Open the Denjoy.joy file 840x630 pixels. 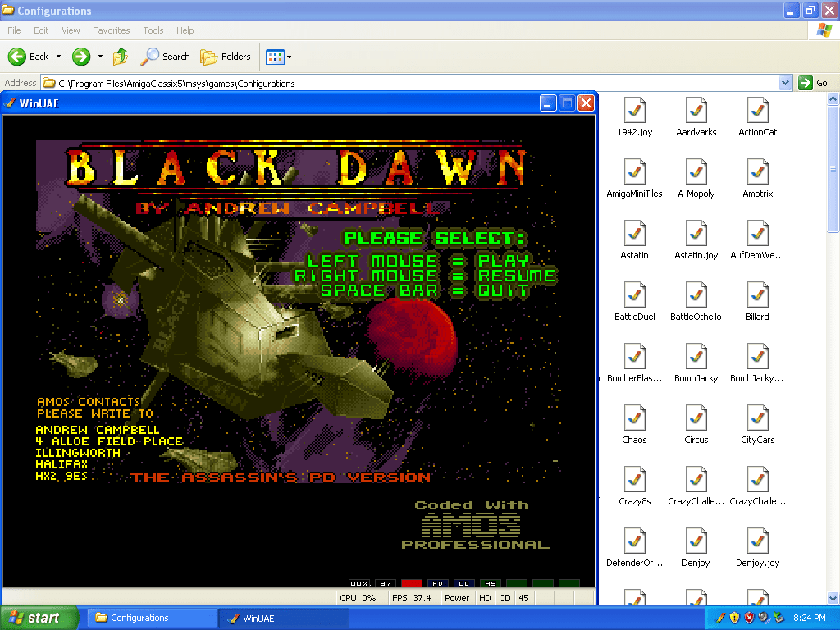[x=757, y=542]
